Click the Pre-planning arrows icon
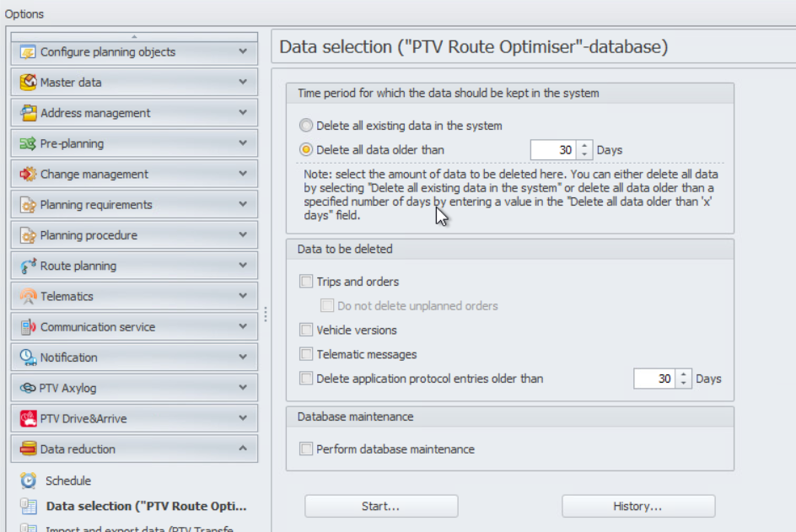The image size is (796, 532). 28,143
